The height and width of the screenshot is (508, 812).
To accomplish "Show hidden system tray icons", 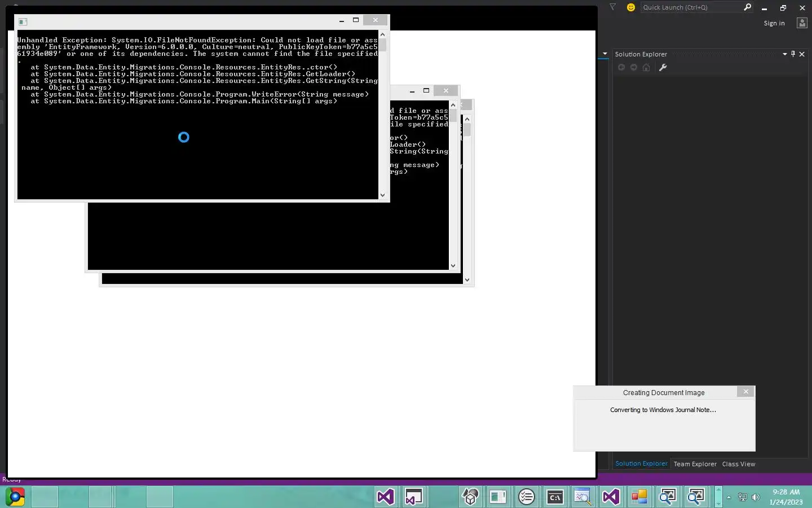I will (x=729, y=497).
